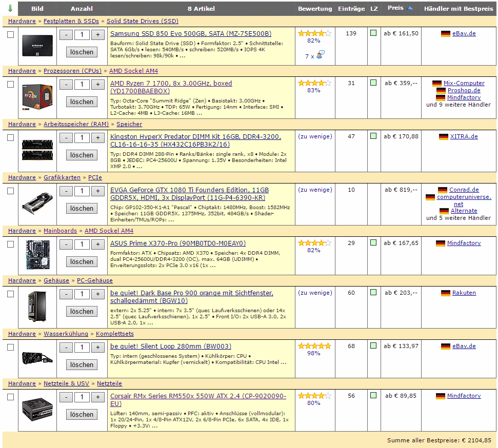Delete Silent Loop with löschen button
This screenshot has height=448, width=498.
[x=82, y=365]
